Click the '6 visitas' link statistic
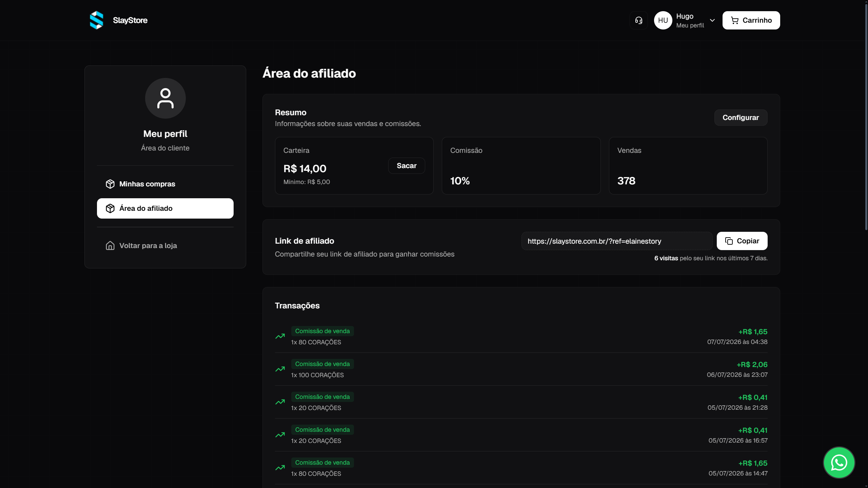The height and width of the screenshot is (488, 868). click(x=666, y=258)
